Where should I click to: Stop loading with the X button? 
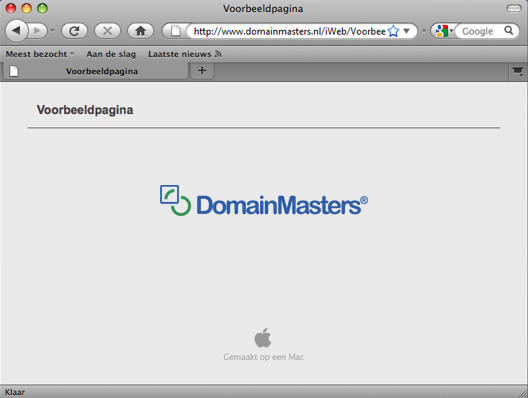(107, 31)
